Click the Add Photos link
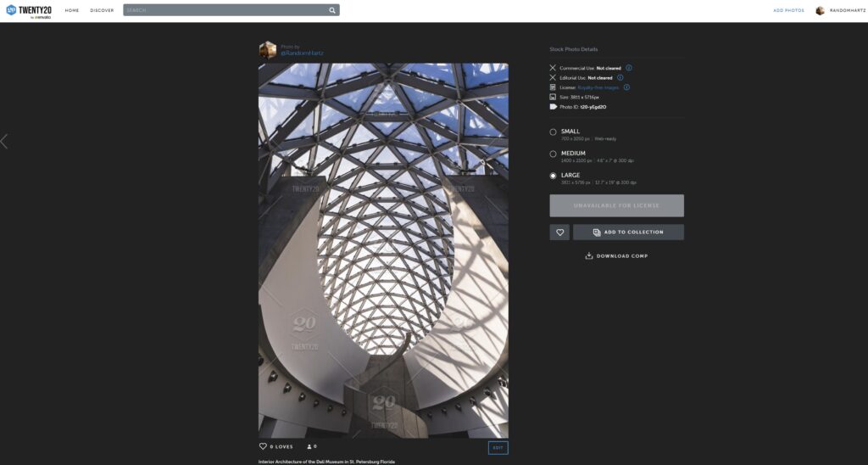This screenshot has width=868, height=465. point(789,10)
